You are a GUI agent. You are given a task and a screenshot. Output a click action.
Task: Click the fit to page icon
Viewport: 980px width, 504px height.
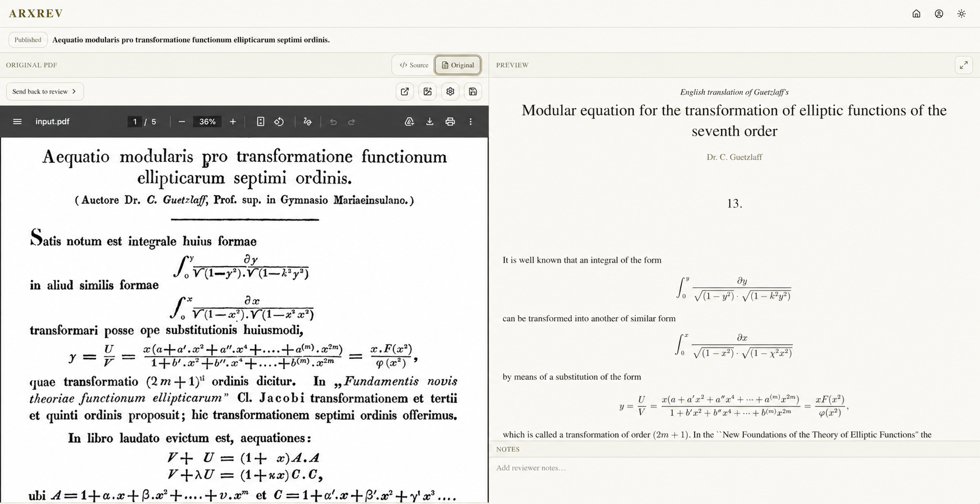(261, 122)
